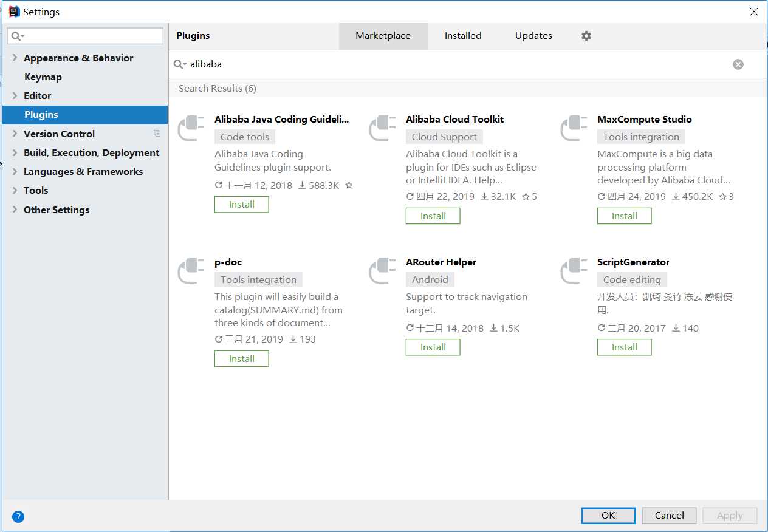Screen dimensions: 768x532
Task: Click the Cloud Support category tag
Action: pos(444,137)
